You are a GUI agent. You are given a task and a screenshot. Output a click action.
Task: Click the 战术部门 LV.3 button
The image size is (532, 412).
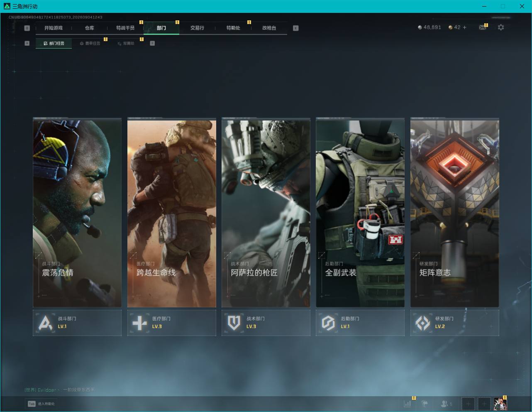[266, 323]
